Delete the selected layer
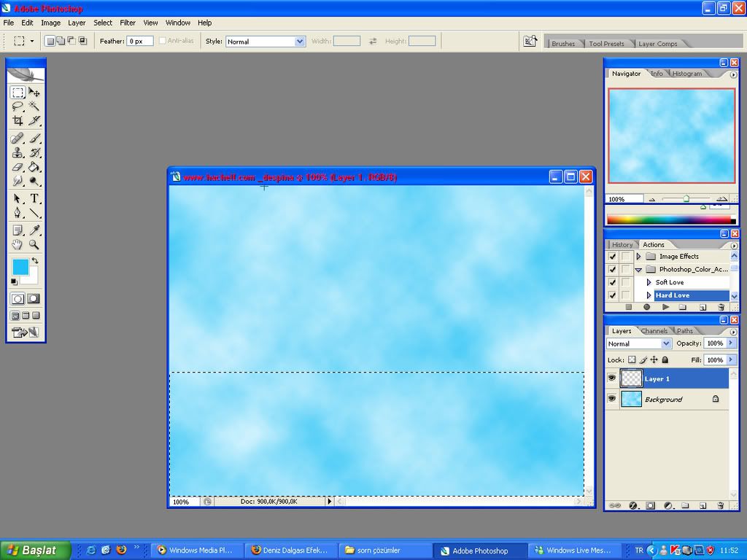747x560 pixels. [720, 506]
